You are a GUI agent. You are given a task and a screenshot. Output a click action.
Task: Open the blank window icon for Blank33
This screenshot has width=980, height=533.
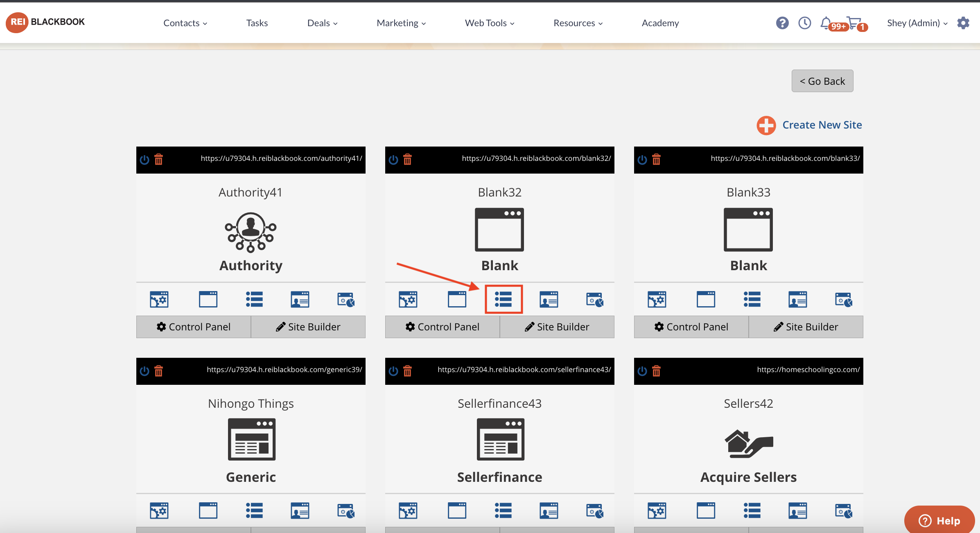point(706,299)
